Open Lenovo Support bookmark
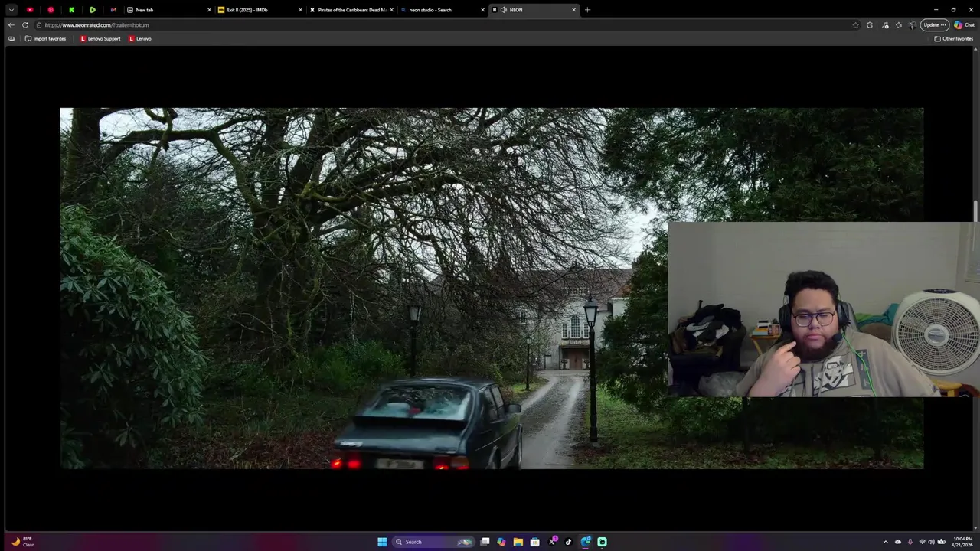This screenshot has height=551, width=980. 100,38
